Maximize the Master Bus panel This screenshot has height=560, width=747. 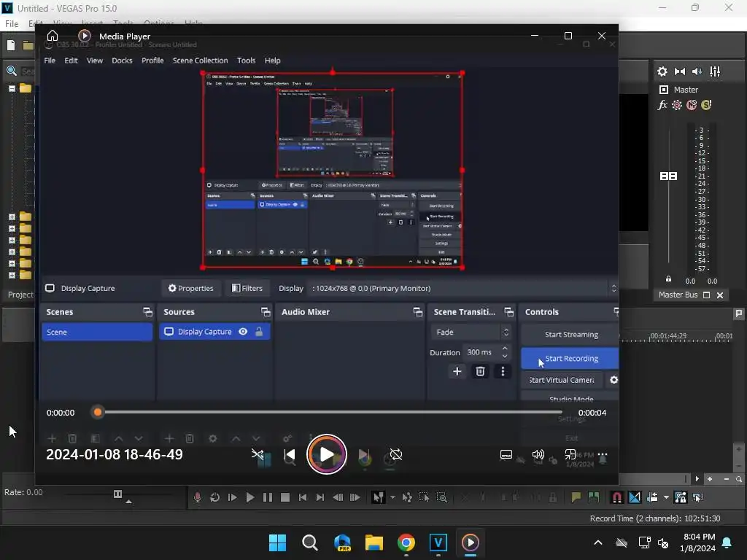tap(706, 295)
